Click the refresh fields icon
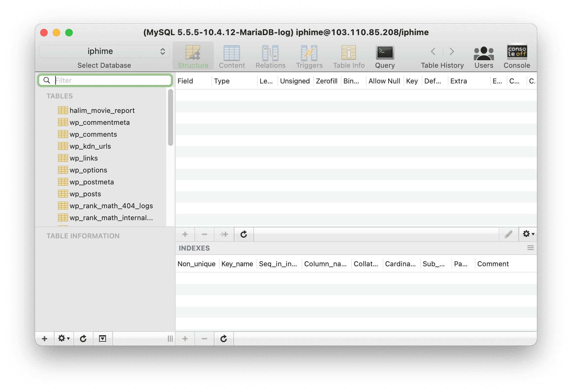Image resolution: width=572 pixels, height=392 pixels. tap(244, 234)
